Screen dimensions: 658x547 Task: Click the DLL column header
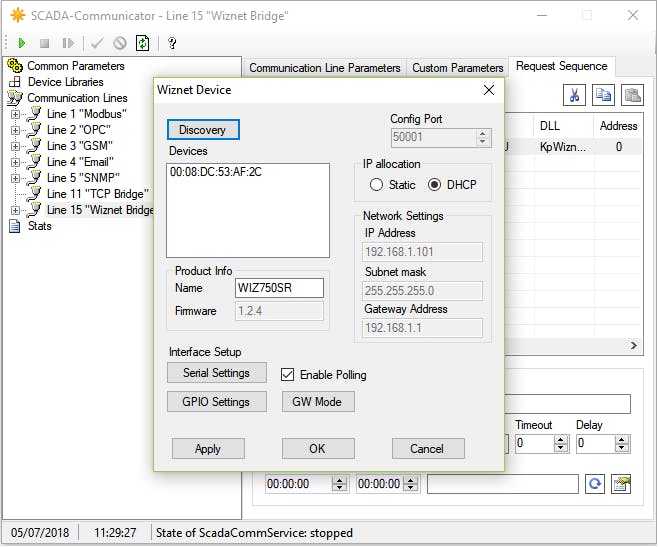click(x=563, y=126)
